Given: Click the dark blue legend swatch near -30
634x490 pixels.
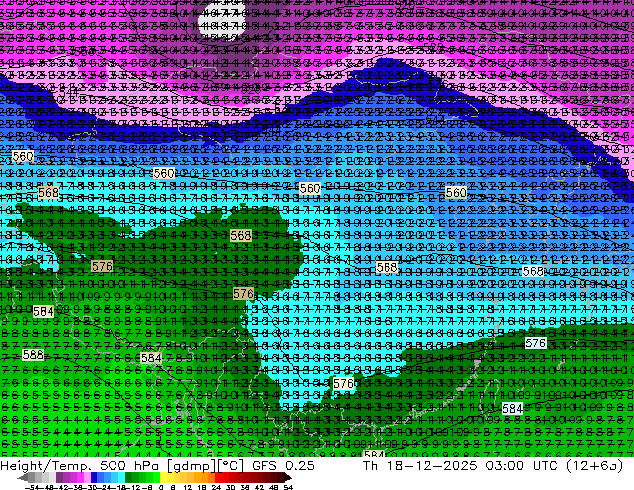Looking at the screenshot, I should click(94, 477).
